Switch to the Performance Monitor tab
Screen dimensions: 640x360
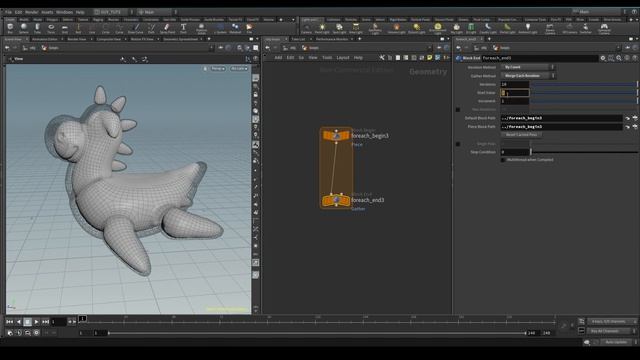[332, 39]
